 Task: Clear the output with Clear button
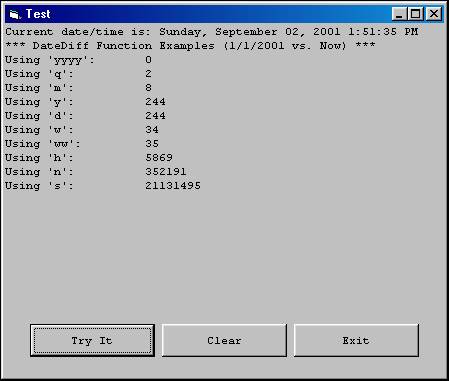[224, 340]
